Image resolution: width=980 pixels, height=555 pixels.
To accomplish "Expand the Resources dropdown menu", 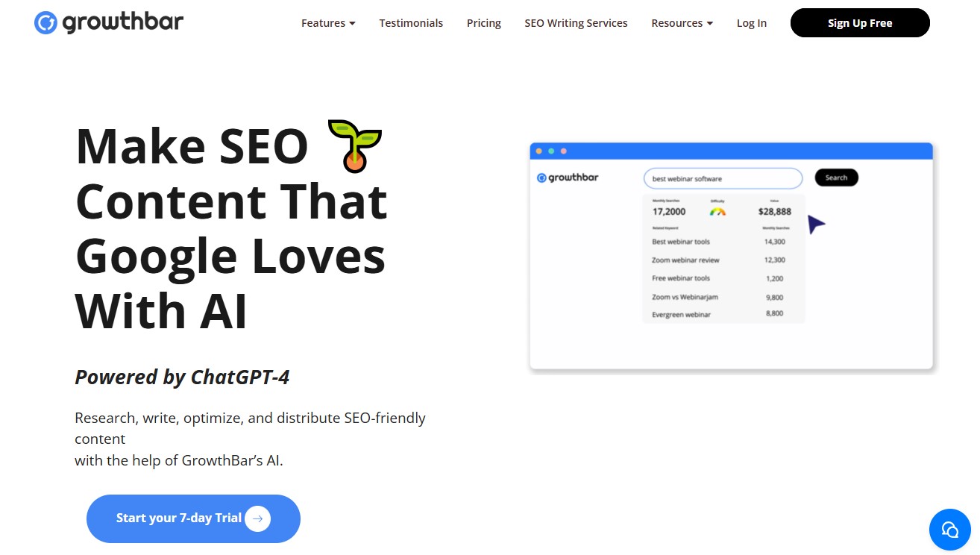I will (682, 23).
